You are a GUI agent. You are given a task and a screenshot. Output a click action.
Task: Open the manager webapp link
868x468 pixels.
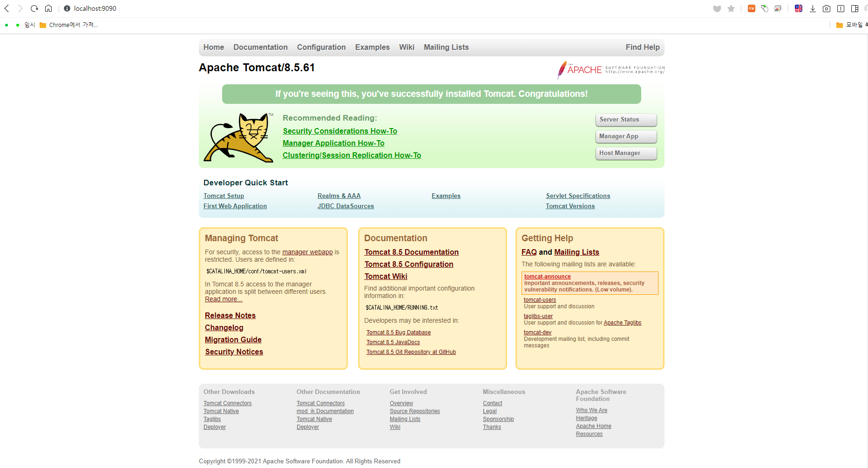tap(307, 252)
